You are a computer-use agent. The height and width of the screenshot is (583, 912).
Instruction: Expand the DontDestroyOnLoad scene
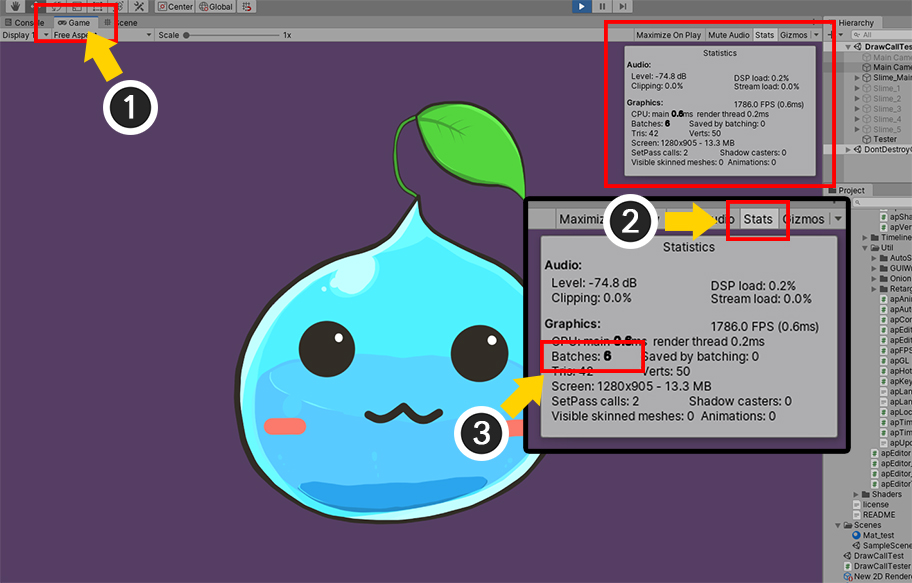[x=848, y=150]
